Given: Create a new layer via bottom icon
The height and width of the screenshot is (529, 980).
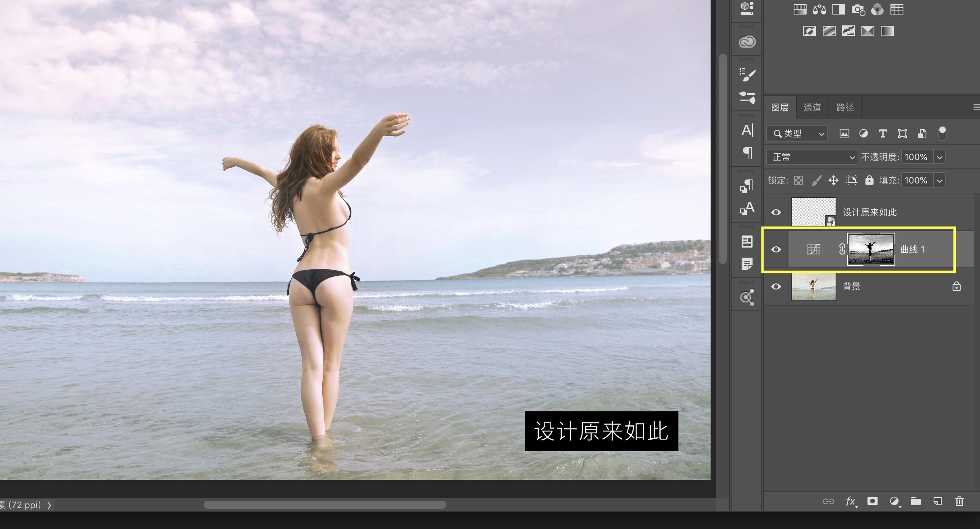Looking at the screenshot, I should pos(938,501).
